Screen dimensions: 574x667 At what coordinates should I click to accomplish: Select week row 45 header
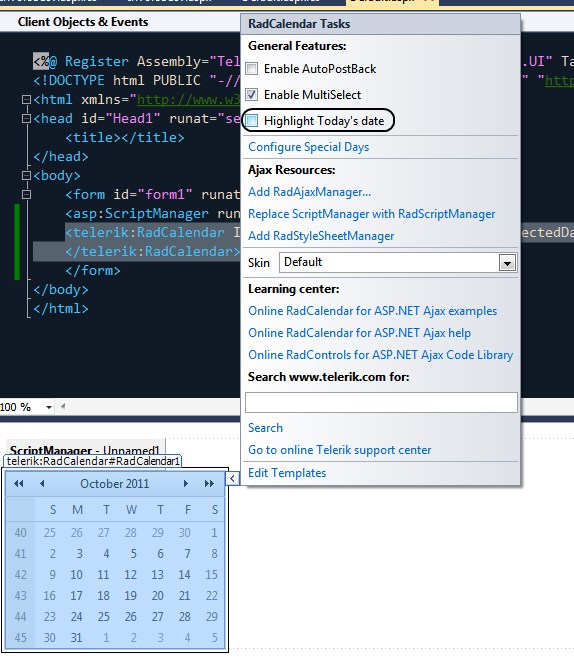20,638
